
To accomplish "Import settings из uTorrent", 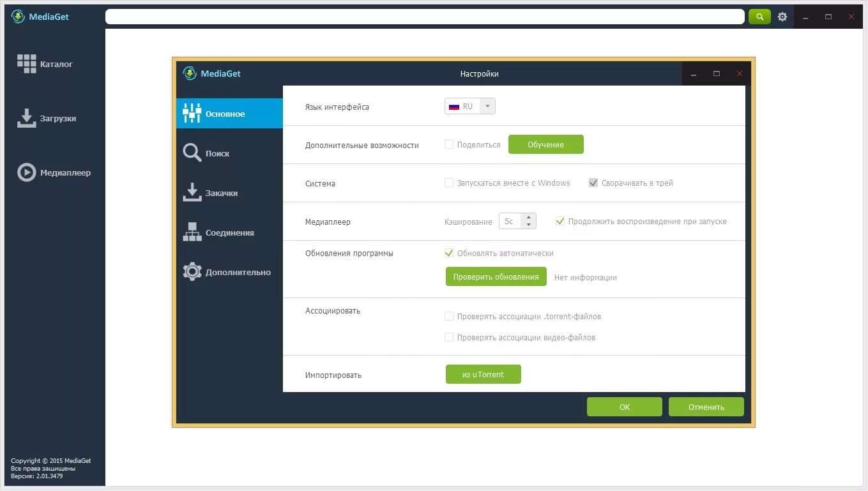I will point(483,374).
